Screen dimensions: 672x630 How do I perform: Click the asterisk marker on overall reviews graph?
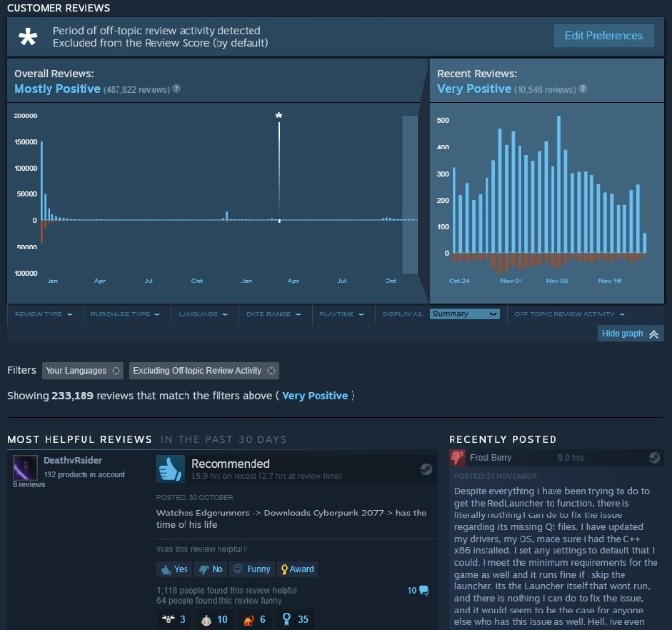coord(279,116)
